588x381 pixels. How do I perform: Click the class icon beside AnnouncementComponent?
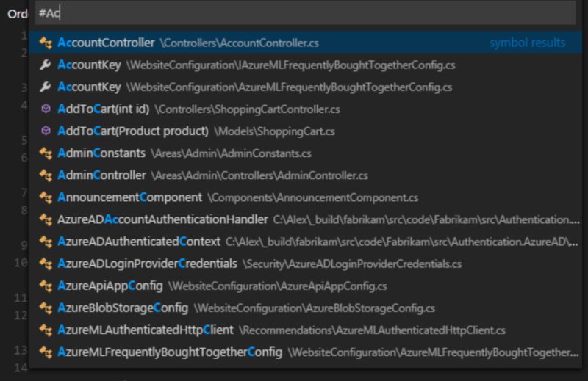46,197
